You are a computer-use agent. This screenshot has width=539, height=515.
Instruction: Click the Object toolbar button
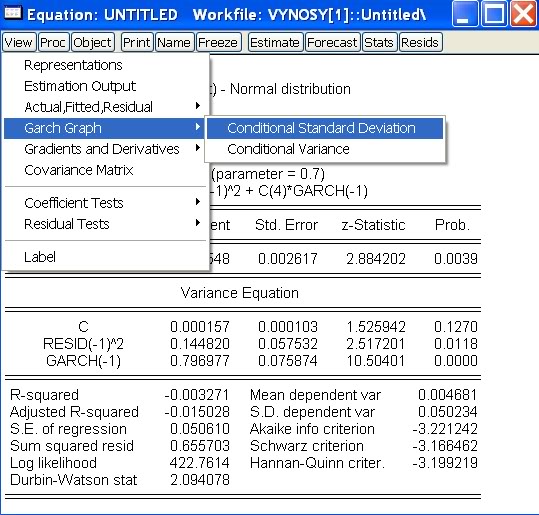click(x=93, y=42)
